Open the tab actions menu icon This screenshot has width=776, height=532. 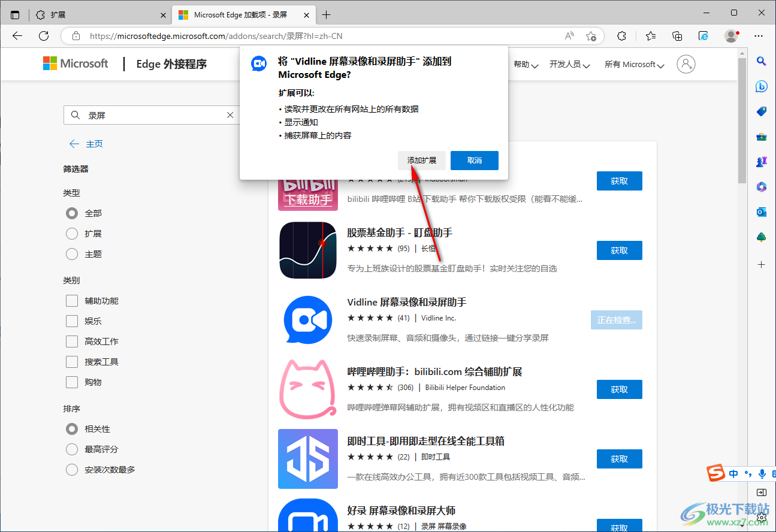click(15, 14)
